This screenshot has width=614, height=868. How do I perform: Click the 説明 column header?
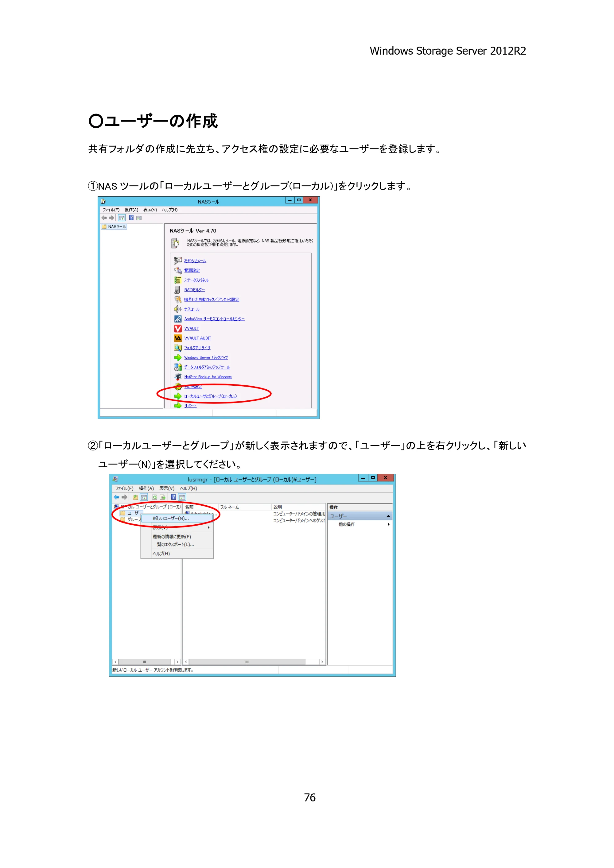click(298, 507)
